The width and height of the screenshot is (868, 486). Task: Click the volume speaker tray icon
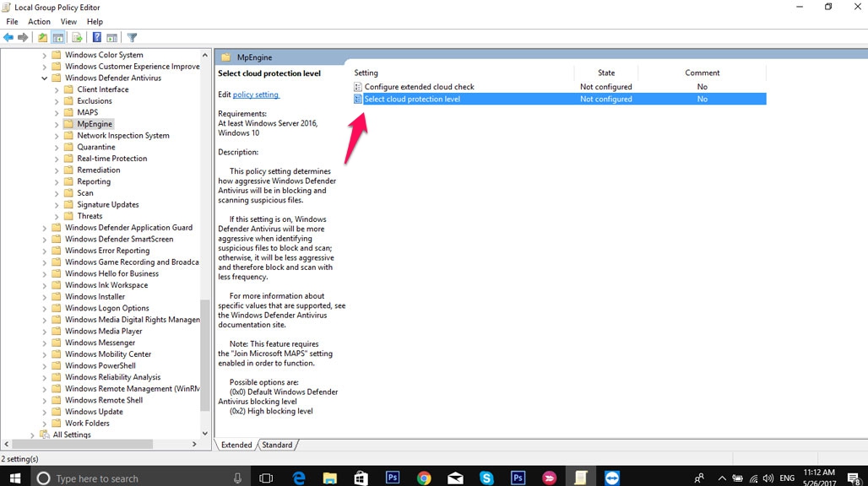[x=768, y=478]
